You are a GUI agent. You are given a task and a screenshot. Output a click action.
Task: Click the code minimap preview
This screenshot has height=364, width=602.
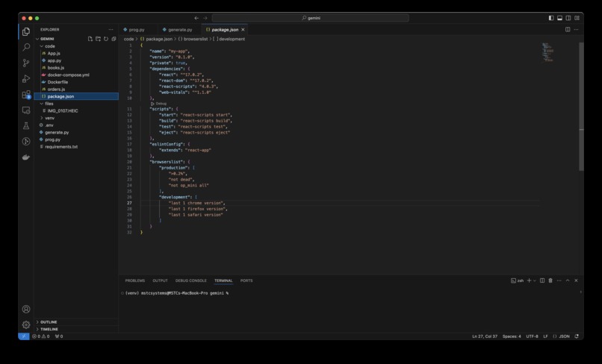tap(548, 52)
